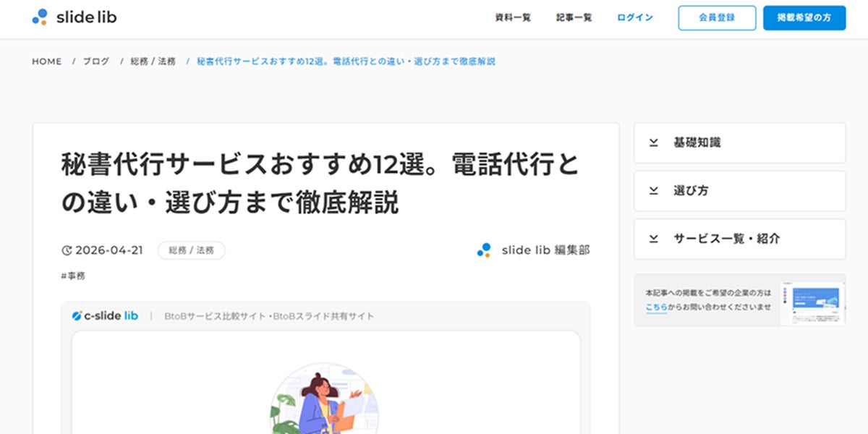
Task: Click the 総務/法務 category badge under the title
Action: pyautogui.click(x=192, y=250)
